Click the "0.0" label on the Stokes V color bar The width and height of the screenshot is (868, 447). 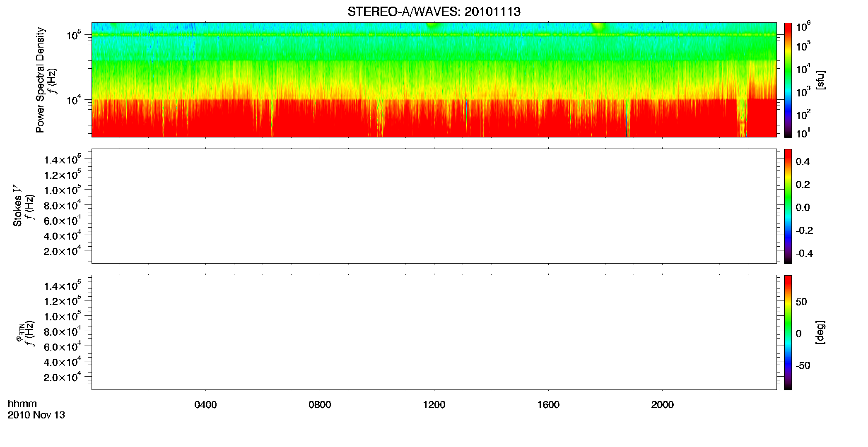pyautogui.click(x=803, y=208)
